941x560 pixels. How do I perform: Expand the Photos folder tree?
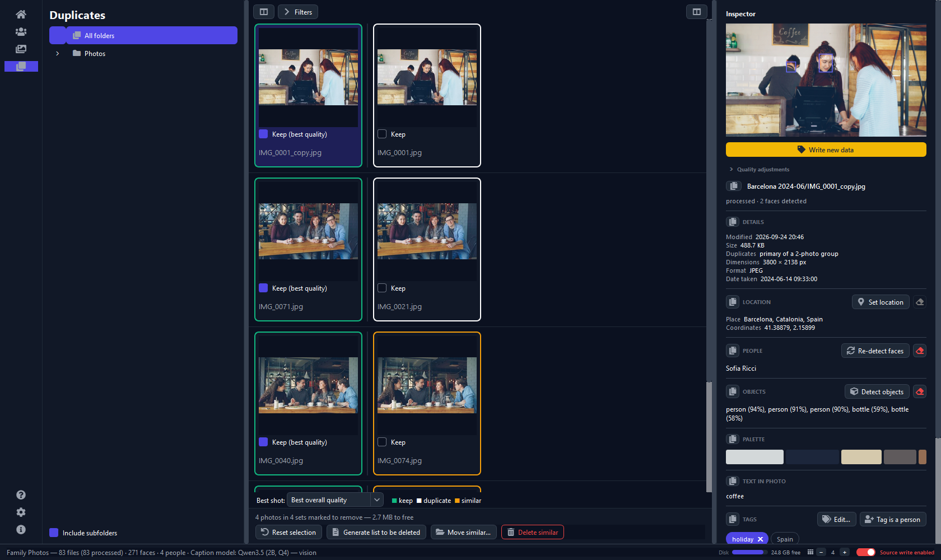(57, 54)
